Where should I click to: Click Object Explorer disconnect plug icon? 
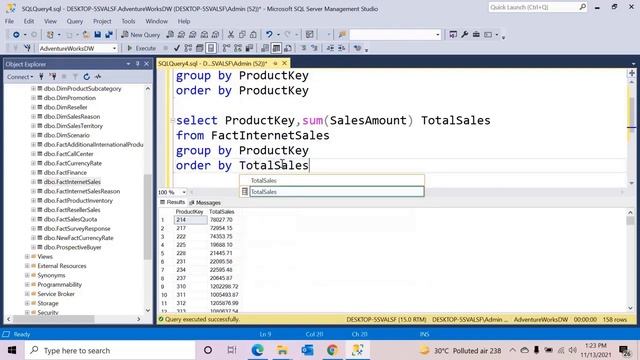pos(53,77)
